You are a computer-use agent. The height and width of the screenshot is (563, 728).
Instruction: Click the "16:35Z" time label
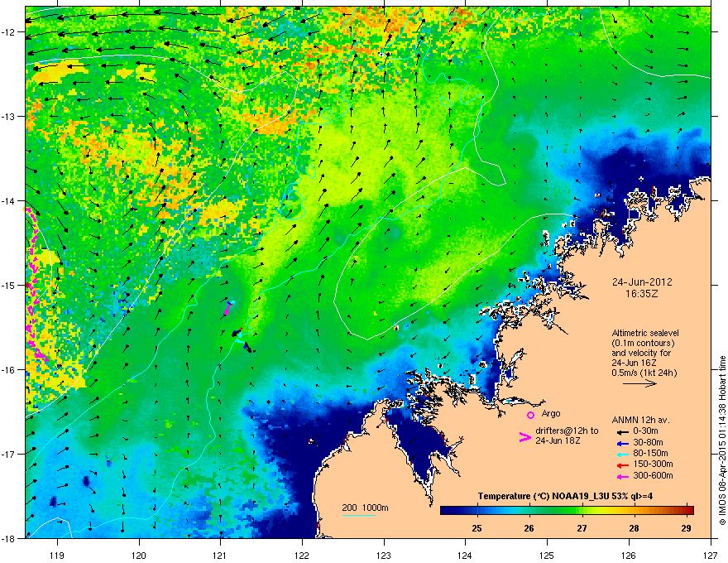click(x=642, y=294)
